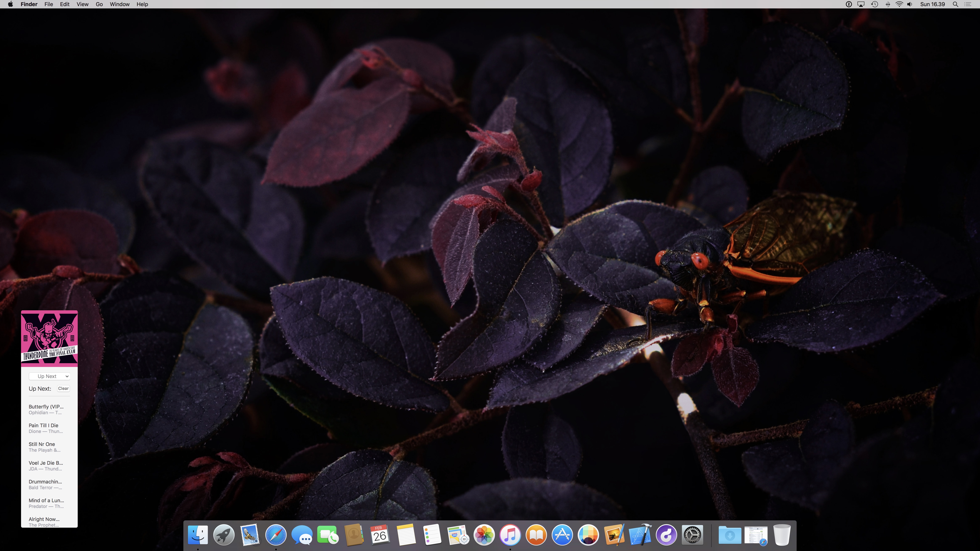Click the Launchpad rocket icon
This screenshot has height=551, width=980.
pos(224,535)
